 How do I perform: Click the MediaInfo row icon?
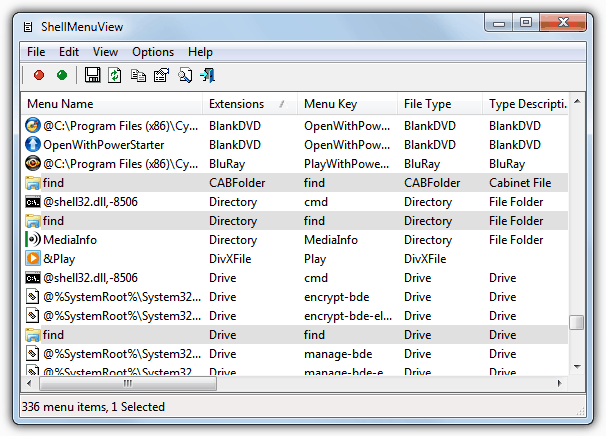[33, 239]
